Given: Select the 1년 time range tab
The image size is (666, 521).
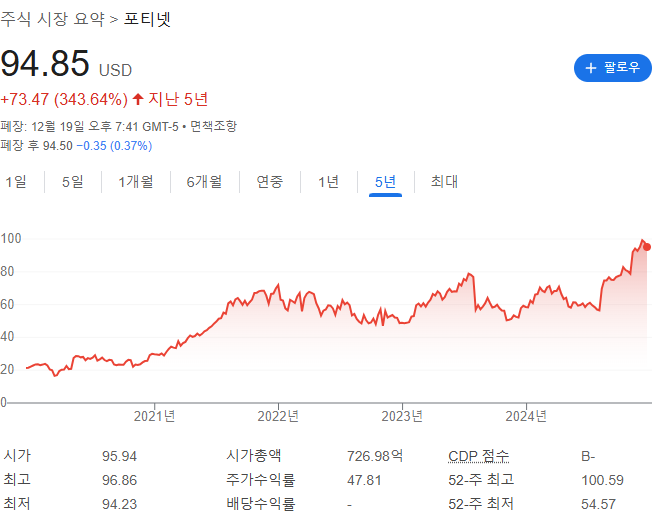Looking at the screenshot, I should [x=328, y=182].
